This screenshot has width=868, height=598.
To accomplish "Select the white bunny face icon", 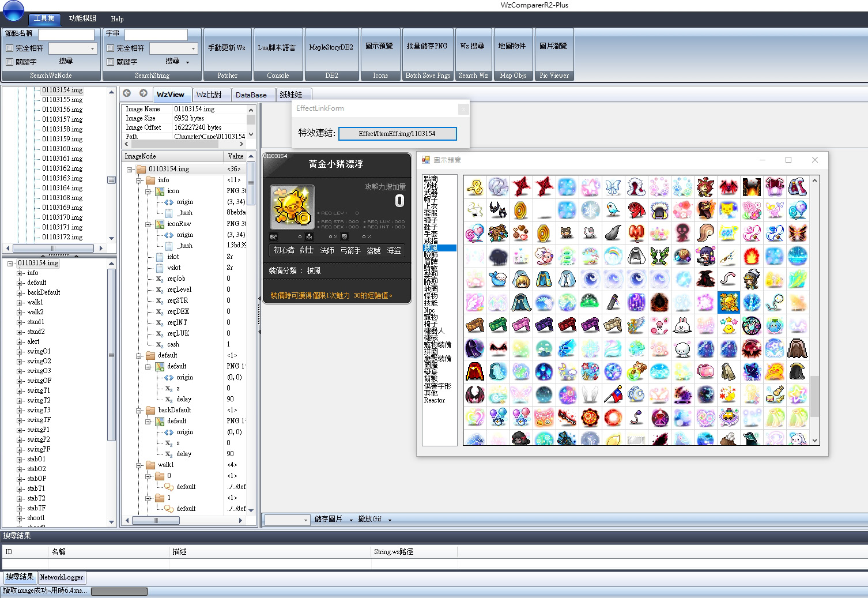I will point(682,325).
